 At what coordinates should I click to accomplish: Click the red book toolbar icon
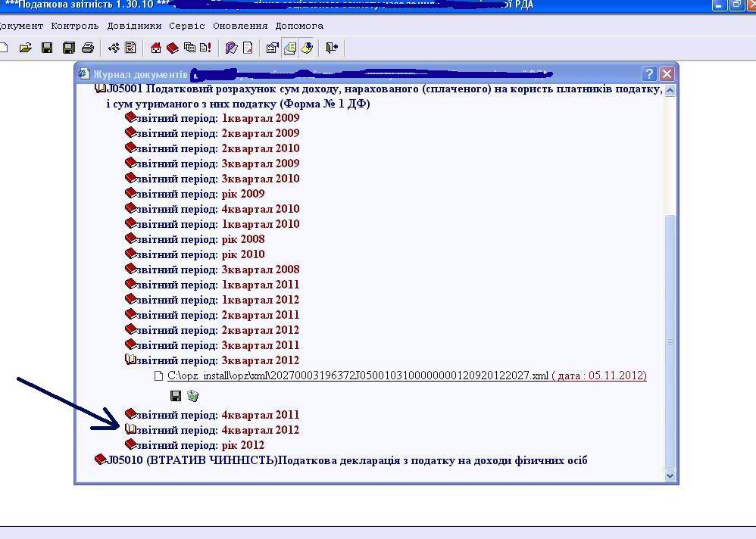tap(173, 48)
